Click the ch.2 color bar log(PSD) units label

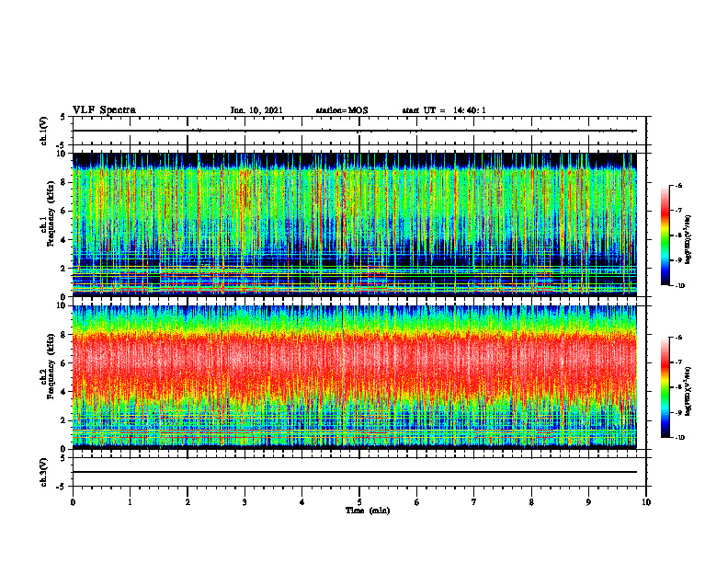click(688, 392)
